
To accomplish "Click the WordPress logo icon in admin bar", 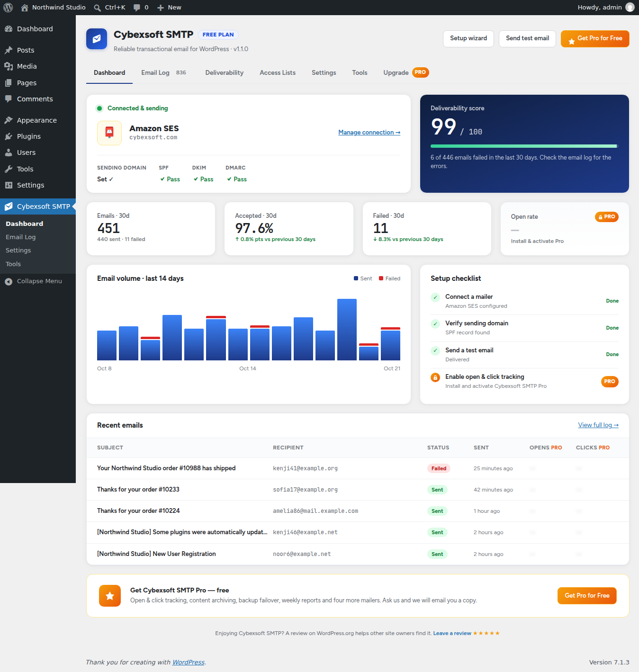I will pos(8,8).
